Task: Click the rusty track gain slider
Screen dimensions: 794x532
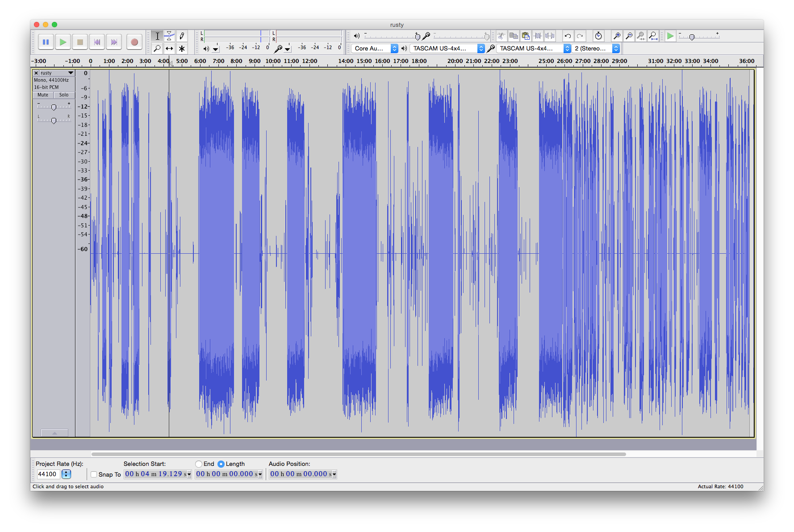Action: pyautogui.click(x=54, y=107)
